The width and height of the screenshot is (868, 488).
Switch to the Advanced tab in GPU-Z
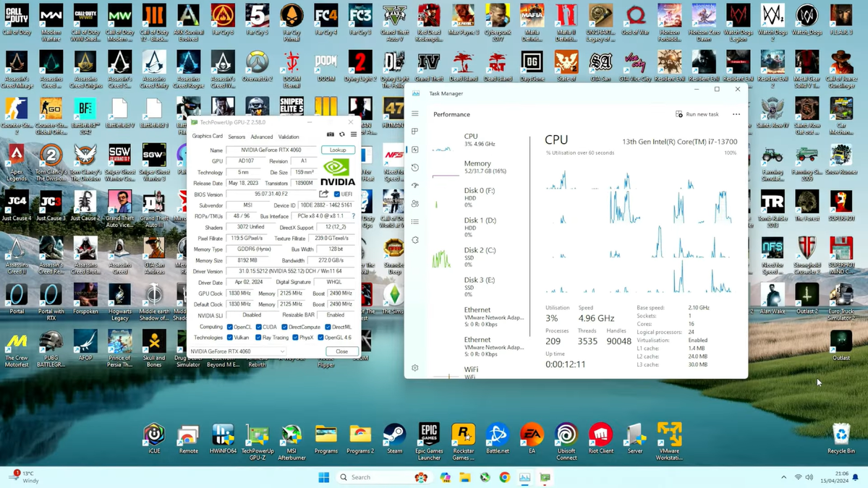[261, 137]
